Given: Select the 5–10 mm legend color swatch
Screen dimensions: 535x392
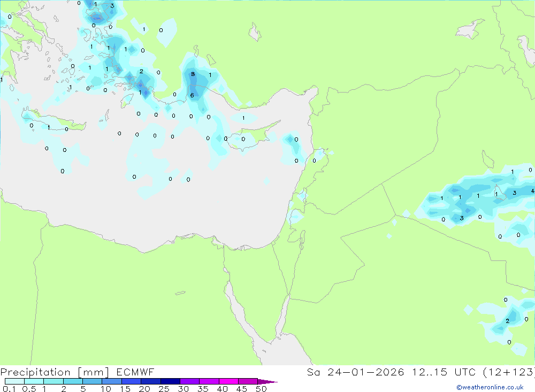Looking at the screenshot, I should click(x=93, y=381).
